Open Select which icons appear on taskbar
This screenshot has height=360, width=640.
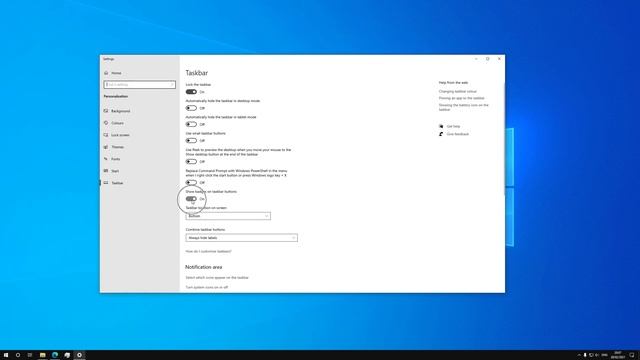[217, 278]
